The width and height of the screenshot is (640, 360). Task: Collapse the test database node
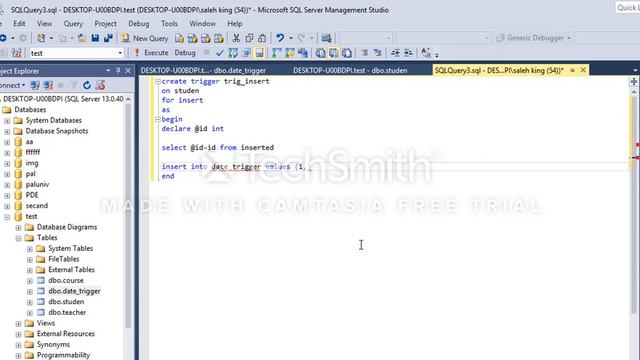pos(7,217)
